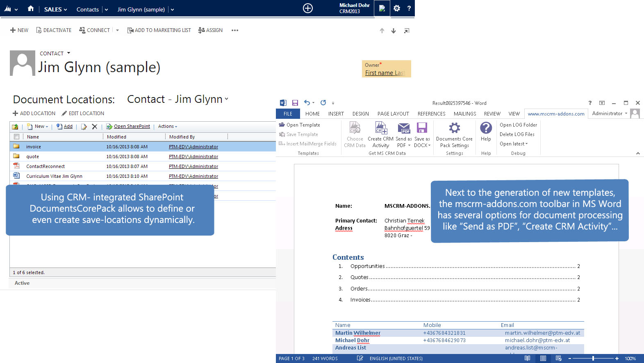This screenshot has height=363, width=644.
Task: Click the delete X icon in document toolbar
Action: (94, 127)
